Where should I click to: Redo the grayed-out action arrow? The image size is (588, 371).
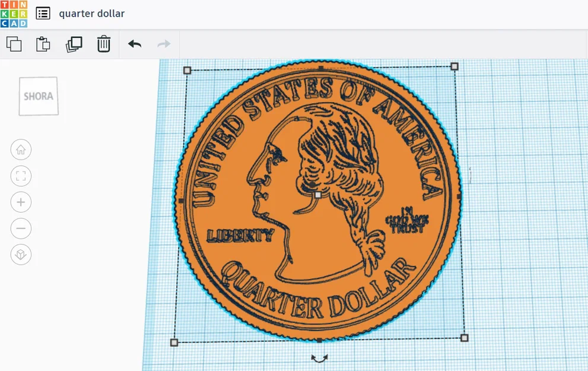click(164, 45)
